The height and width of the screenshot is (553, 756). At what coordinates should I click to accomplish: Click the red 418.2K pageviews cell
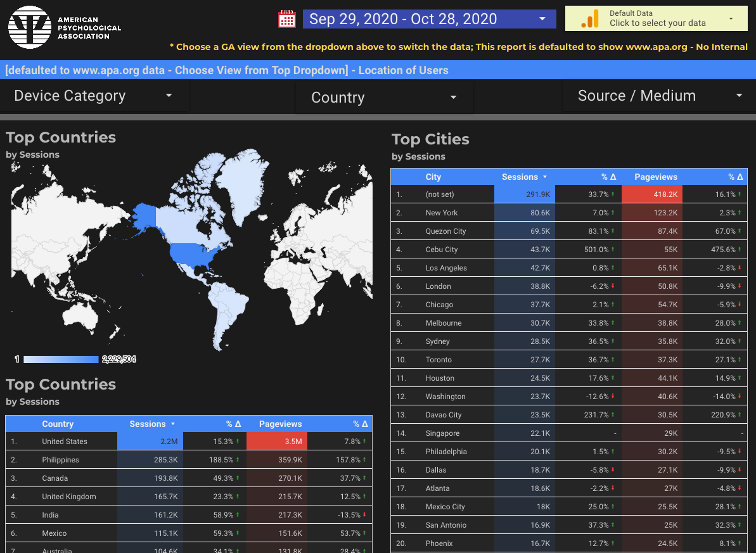(x=652, y=194)
